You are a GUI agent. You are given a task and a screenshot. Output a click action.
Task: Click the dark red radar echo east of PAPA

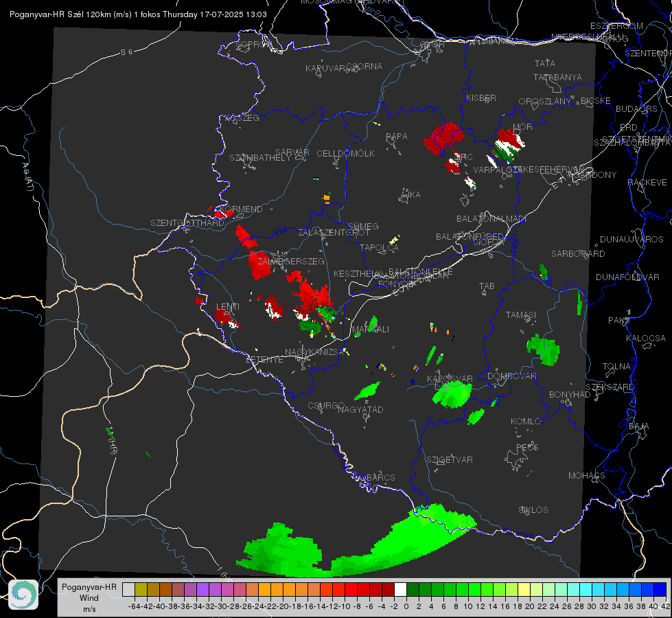click(x=443, y=138)
